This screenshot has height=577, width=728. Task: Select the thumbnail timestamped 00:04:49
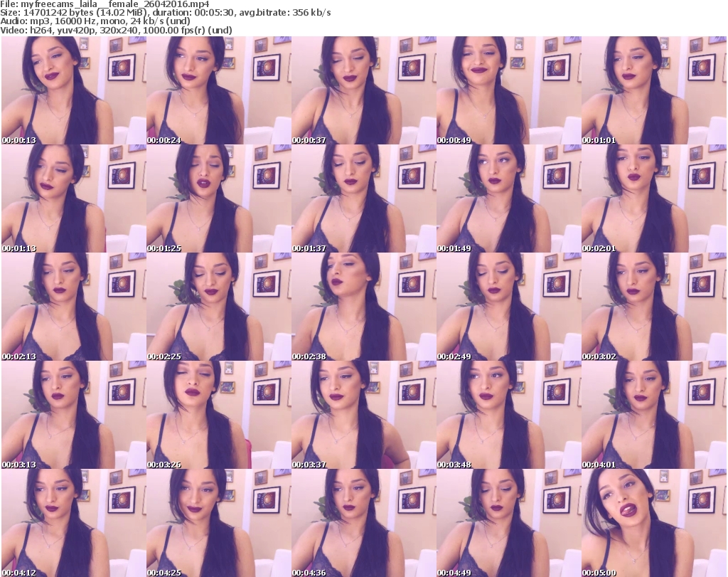[509, 523]
